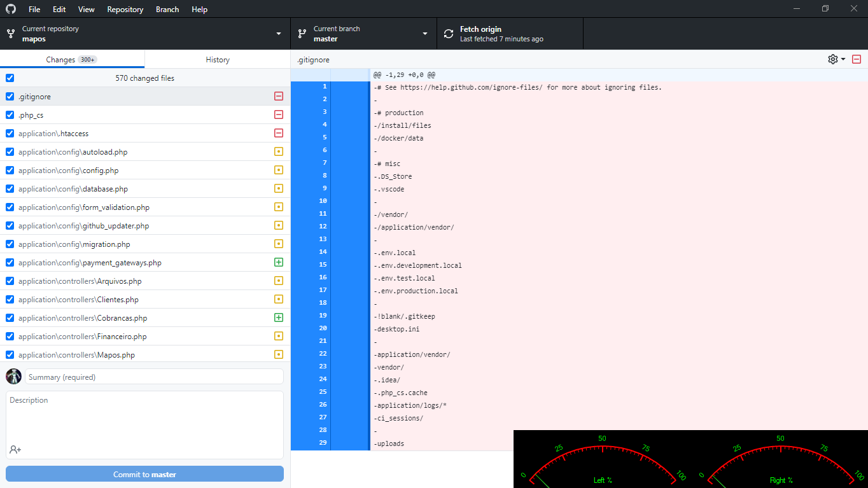Click the red removed-lines icon beside the gear

[x=856, y=59]
